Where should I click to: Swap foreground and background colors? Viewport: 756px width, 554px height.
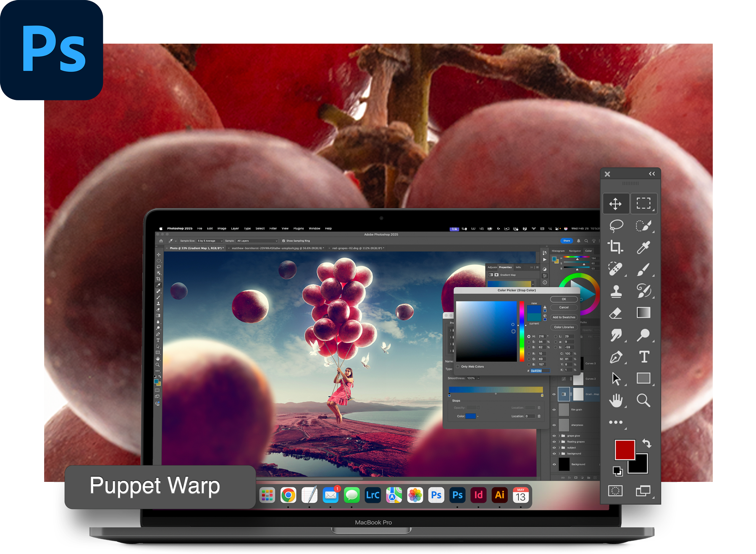pos(647,444)
